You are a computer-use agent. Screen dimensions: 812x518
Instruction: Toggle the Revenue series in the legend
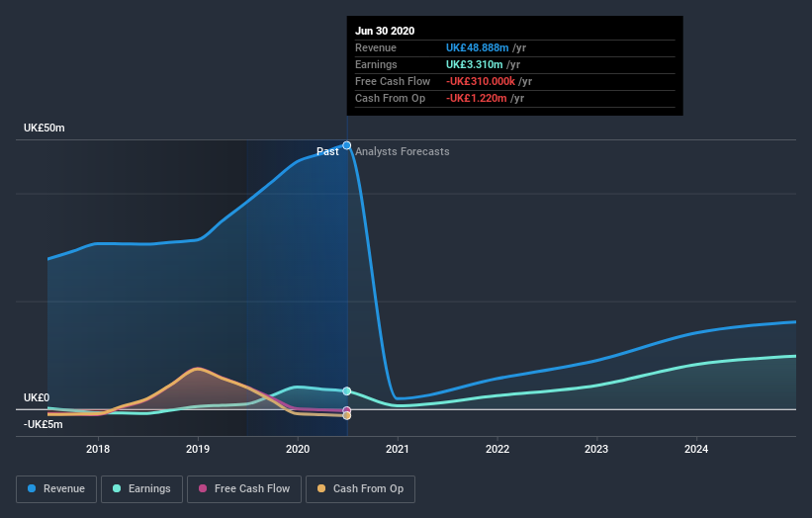[56, 489]
